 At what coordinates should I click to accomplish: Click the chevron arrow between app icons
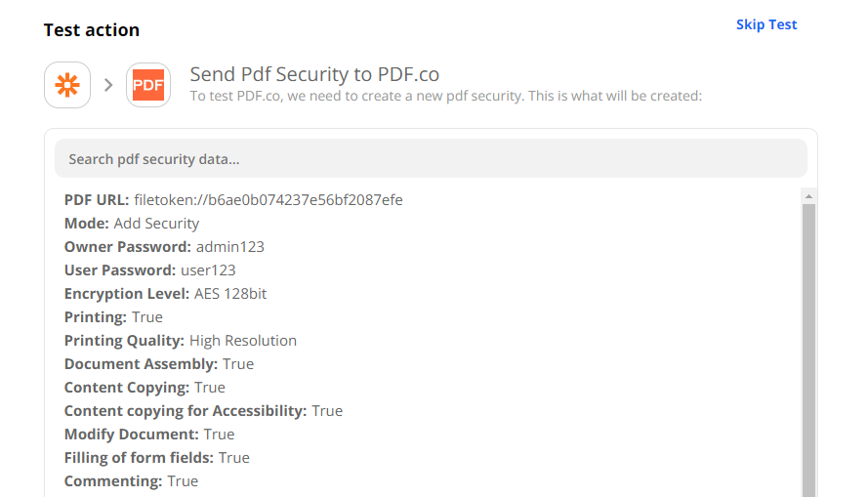108,85
